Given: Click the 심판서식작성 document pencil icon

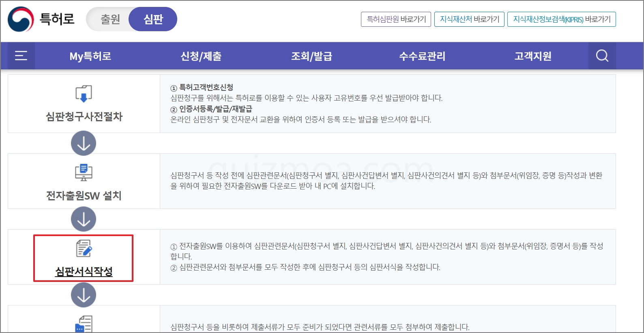Looking at the screenshot, I should click(84, 248).
